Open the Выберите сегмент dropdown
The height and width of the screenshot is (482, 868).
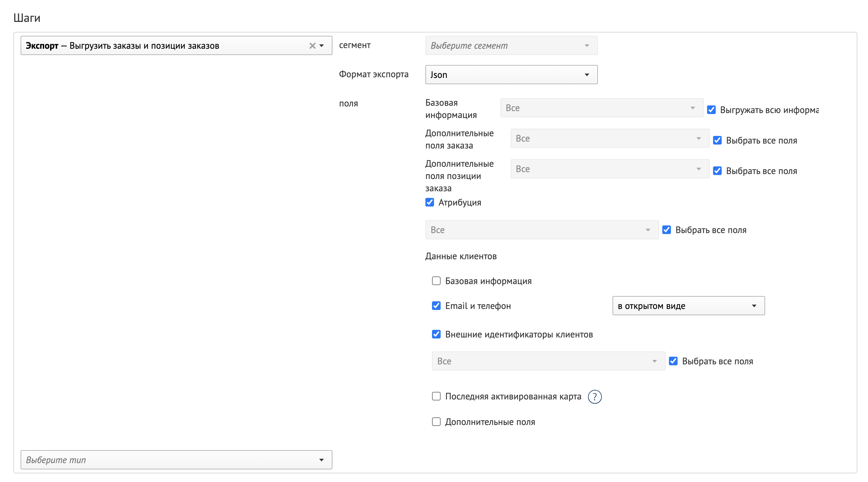tap(511, 45)
